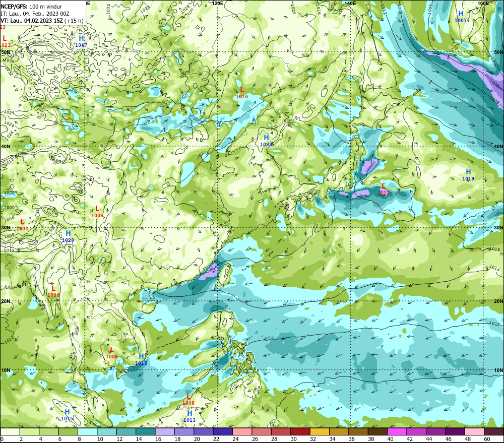504x443 pixels.
Task: Click the VT valid time 15Z line
Action: pyautogui.click(x=42, y=21)
